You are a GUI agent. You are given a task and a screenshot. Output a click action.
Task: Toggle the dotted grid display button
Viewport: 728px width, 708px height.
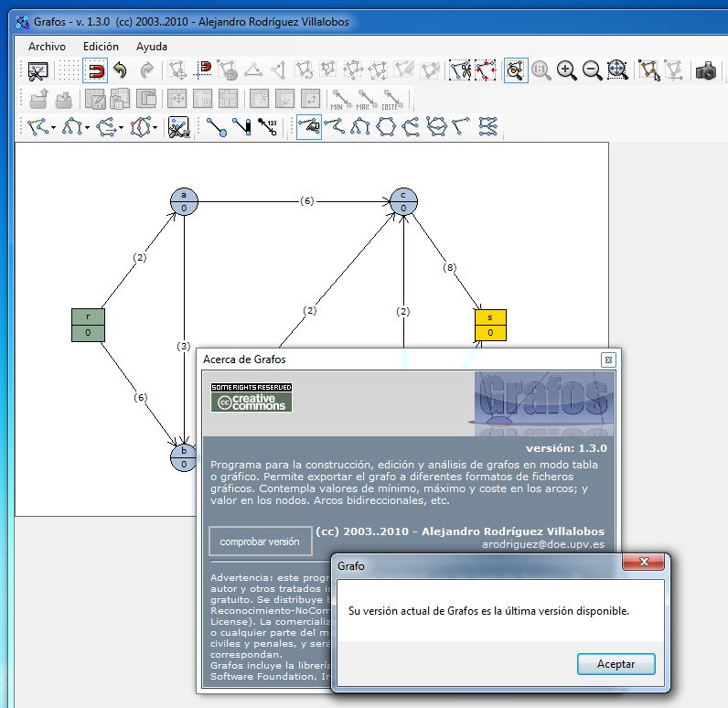[68, 70]
